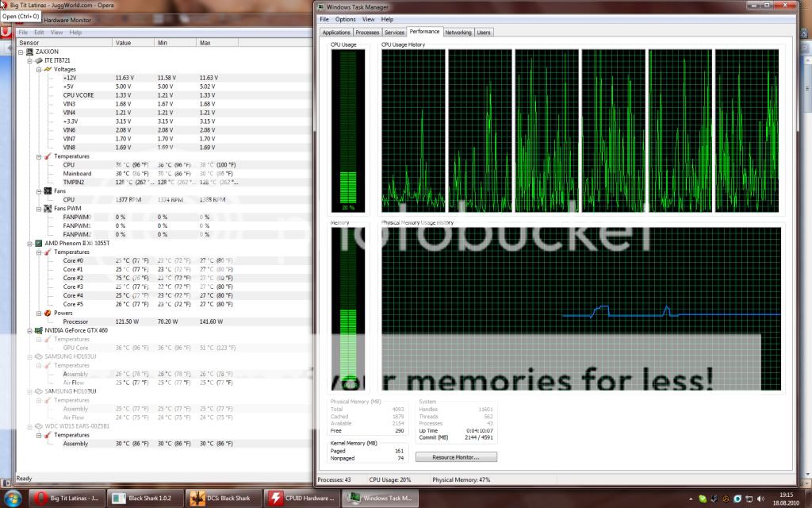Collapse the ITE IT8721 tree node
The height and width of the screenshot is (508, 812).
(x=29, y=60)
